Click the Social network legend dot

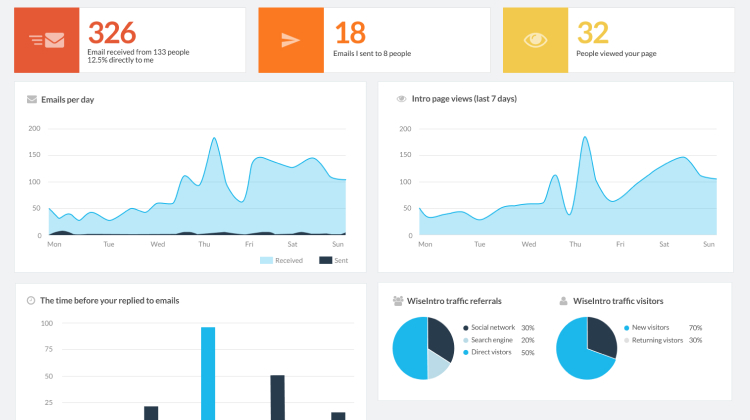point(465,328)
